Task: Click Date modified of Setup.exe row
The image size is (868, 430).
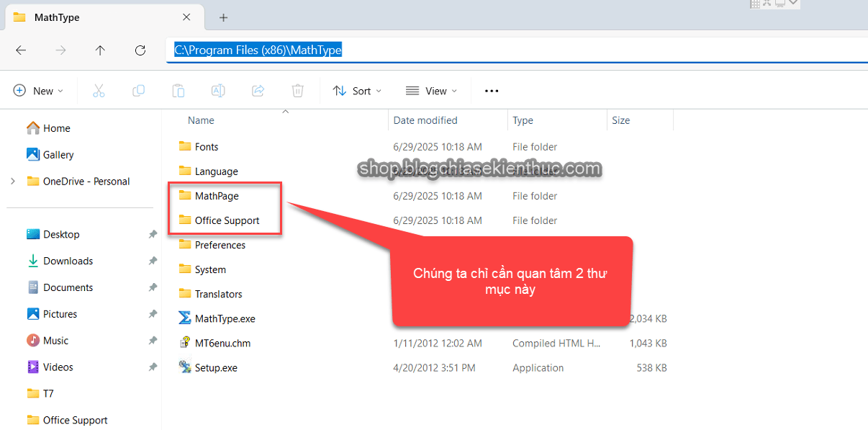Action: [x=435, y=367]
